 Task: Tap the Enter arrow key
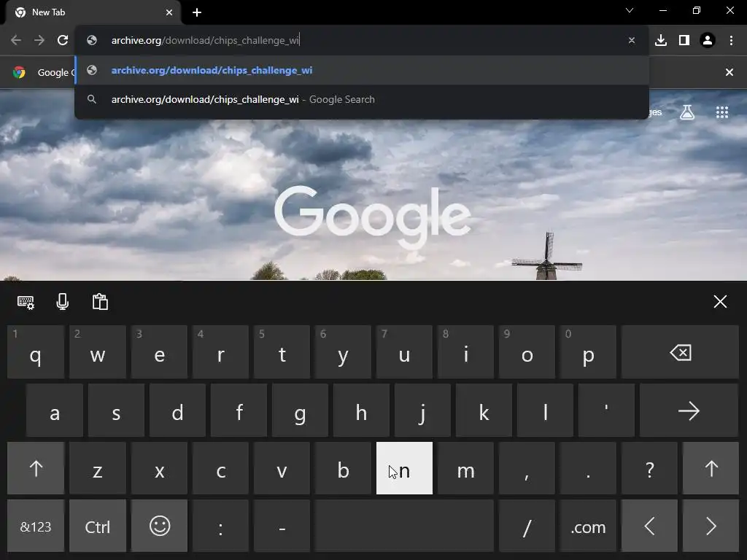click(689, 411)
